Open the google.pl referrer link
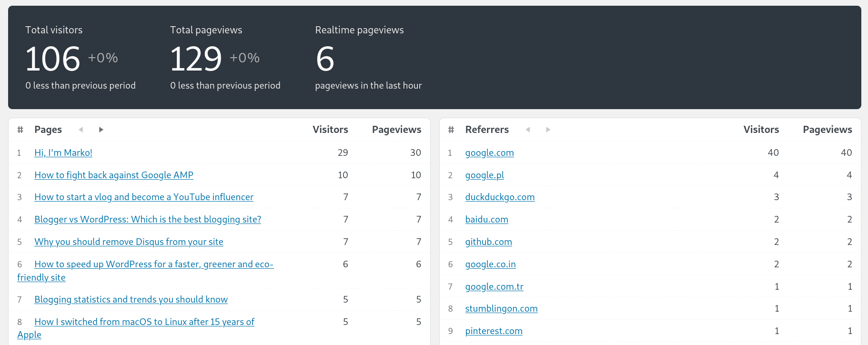868x345 pixels. coord(484,175)
